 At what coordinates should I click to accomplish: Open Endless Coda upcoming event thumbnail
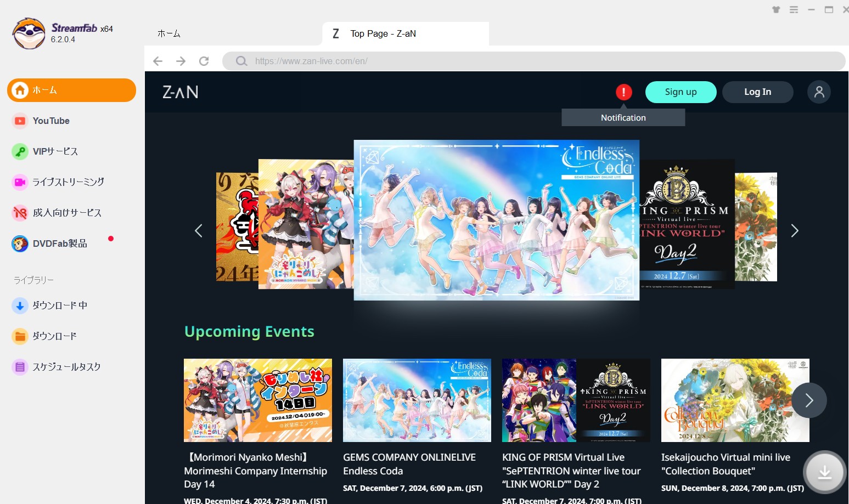(417, 400)
